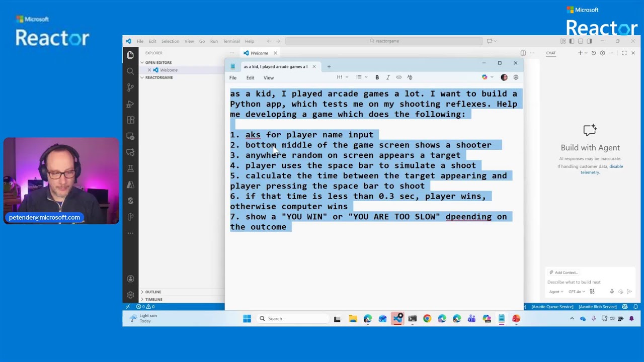
Task: Open the Chat view icon in the VS Code activity bar
Action: tap(130, 152)
